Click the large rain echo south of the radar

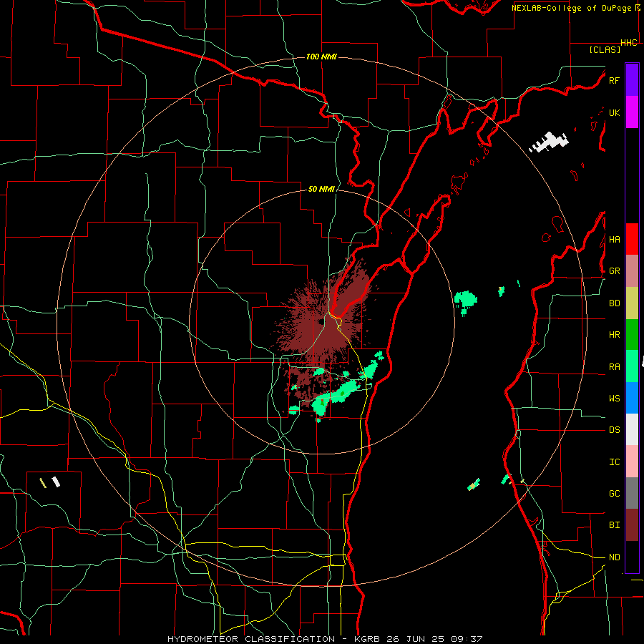coord(335,399)
